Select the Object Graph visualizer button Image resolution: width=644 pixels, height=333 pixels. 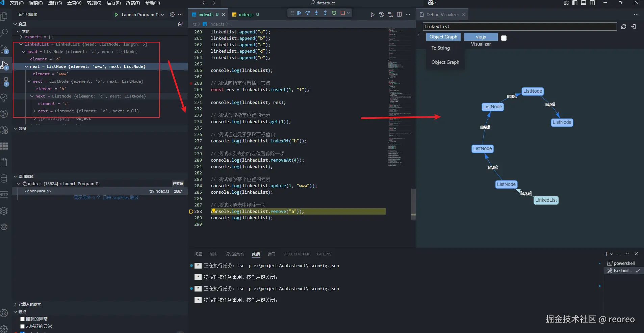(443, 37)
